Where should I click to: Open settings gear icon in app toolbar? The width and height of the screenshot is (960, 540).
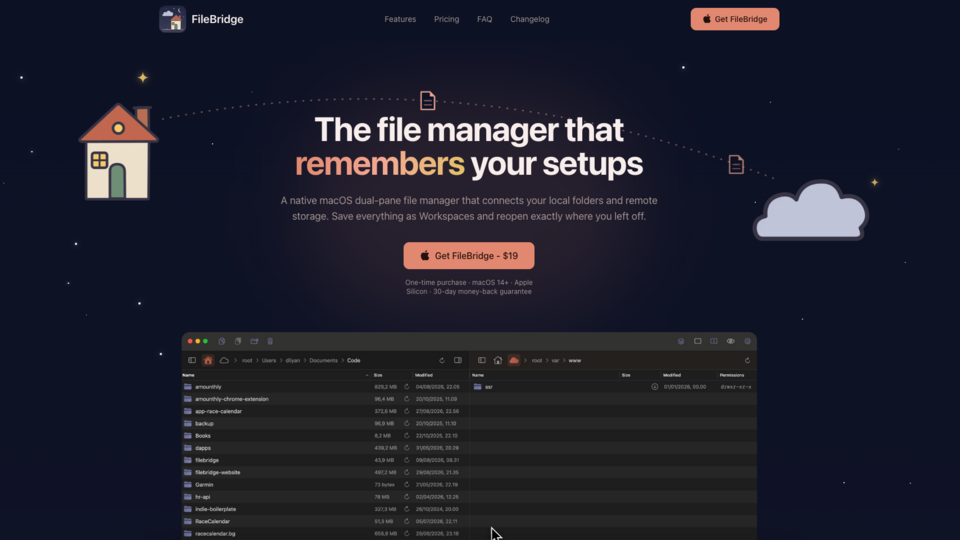[747, 341]
